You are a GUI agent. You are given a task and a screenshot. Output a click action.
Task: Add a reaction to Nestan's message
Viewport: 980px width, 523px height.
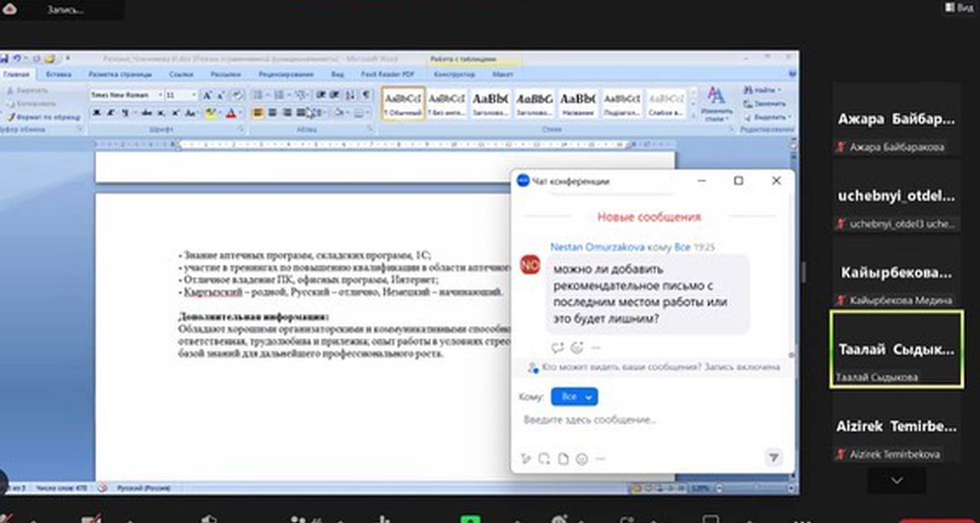coord(577,346)
